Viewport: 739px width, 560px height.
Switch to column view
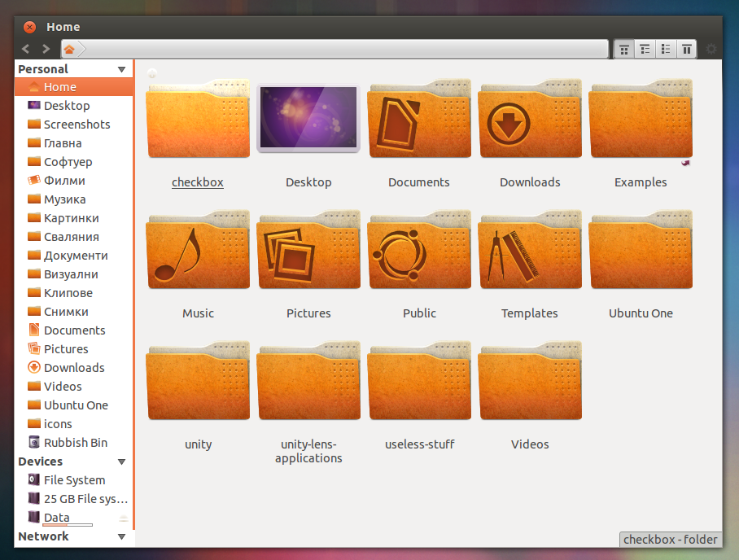(x=687, y=50)
